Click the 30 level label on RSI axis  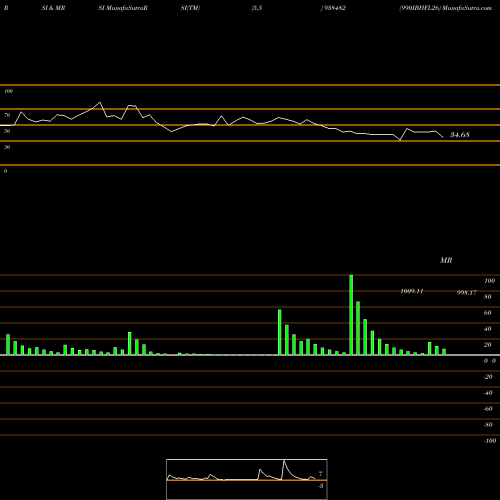(x=7, y=147)
